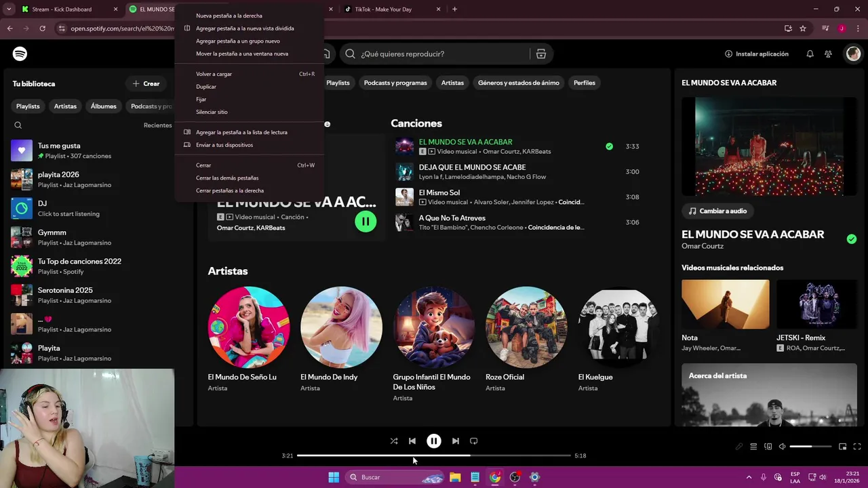Open the lyrics microphone icon
Viewport: 868px width, 488px height.
739,447
